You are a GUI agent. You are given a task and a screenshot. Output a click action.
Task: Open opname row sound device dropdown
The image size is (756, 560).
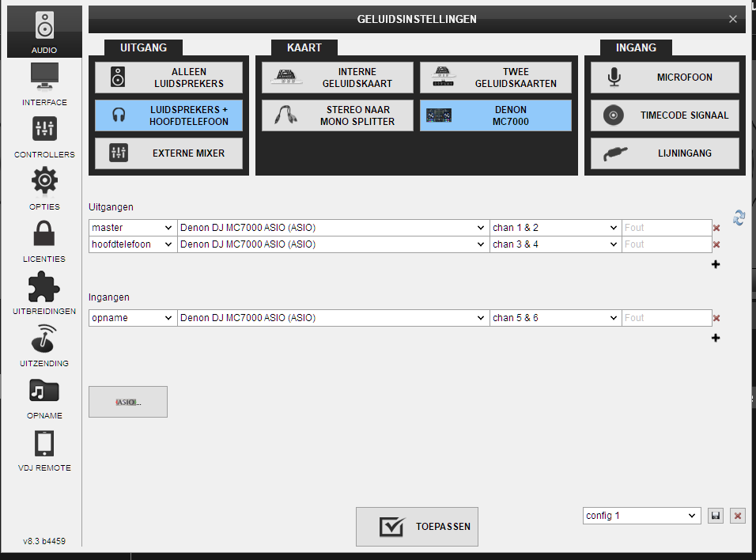[x=333, y=318]
